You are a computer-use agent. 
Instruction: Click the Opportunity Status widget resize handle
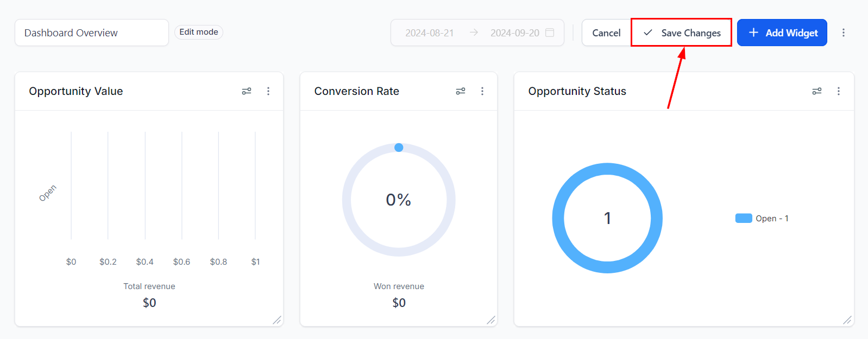tap(847, 320)
